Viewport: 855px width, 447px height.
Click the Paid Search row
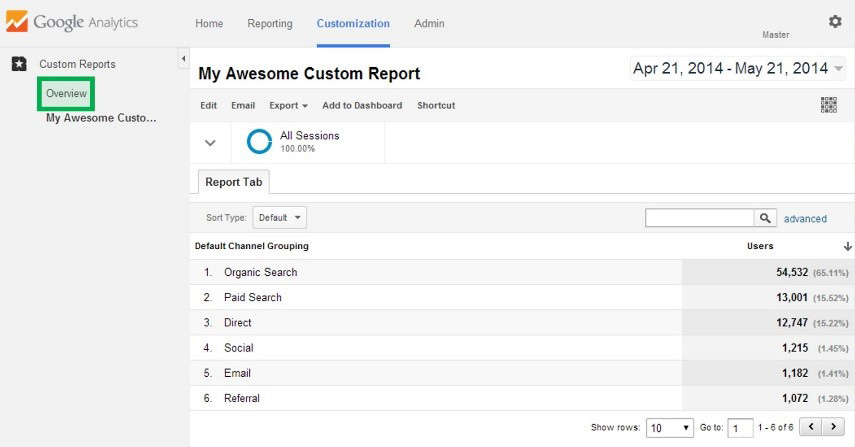click(522, 297)
